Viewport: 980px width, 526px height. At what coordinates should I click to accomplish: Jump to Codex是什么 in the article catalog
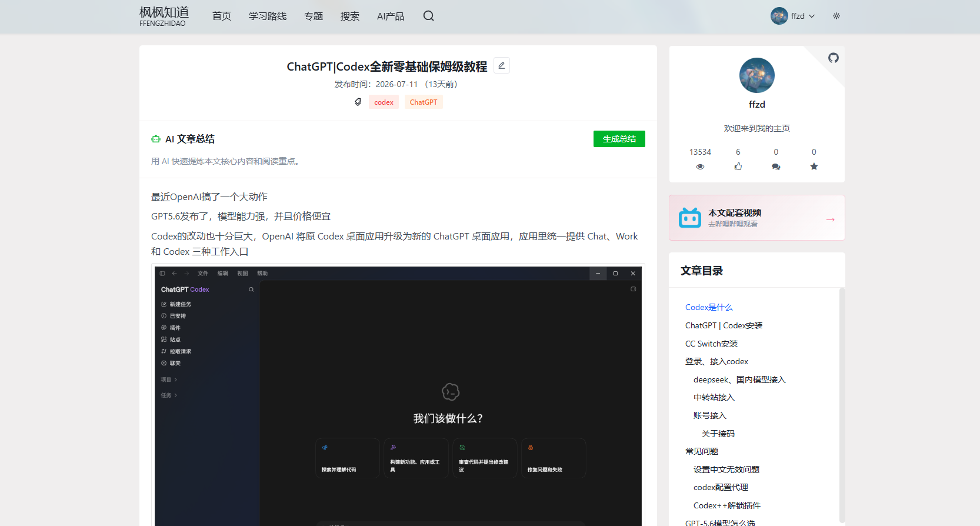tap(709, 307)
